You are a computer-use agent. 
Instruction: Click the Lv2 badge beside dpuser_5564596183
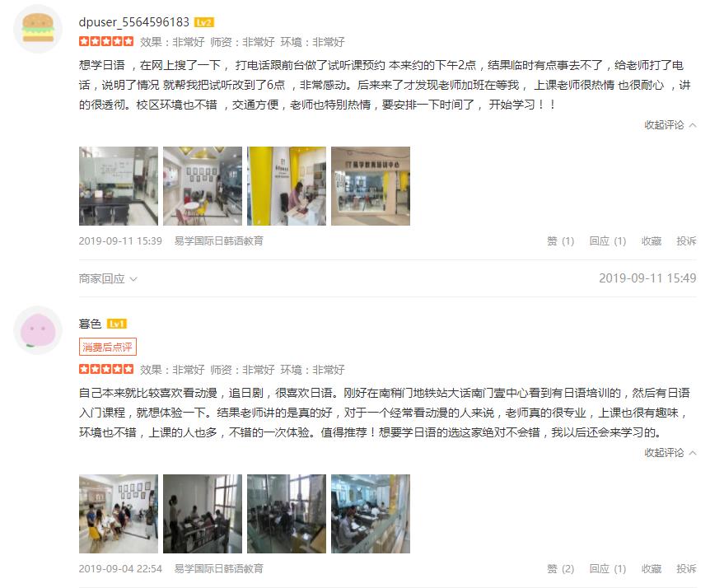[x=203, y=22]
